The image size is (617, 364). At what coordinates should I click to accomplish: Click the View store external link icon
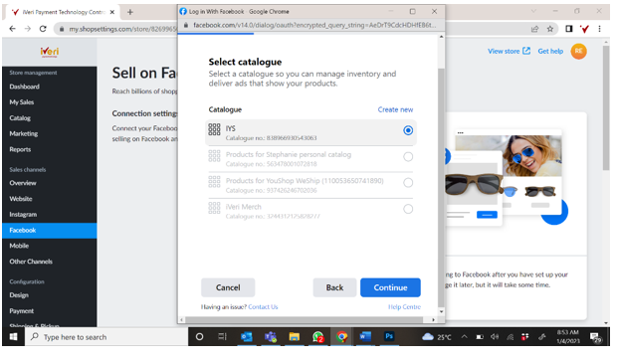(x=526, y=51)
